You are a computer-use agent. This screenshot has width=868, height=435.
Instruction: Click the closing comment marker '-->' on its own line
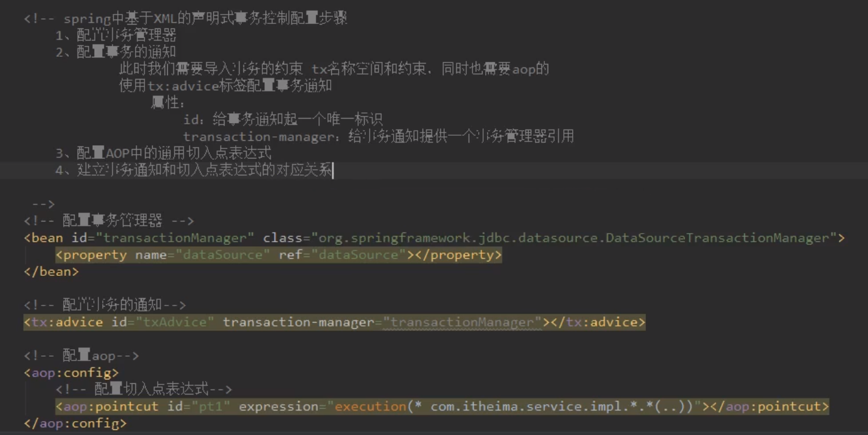[43, 204]
